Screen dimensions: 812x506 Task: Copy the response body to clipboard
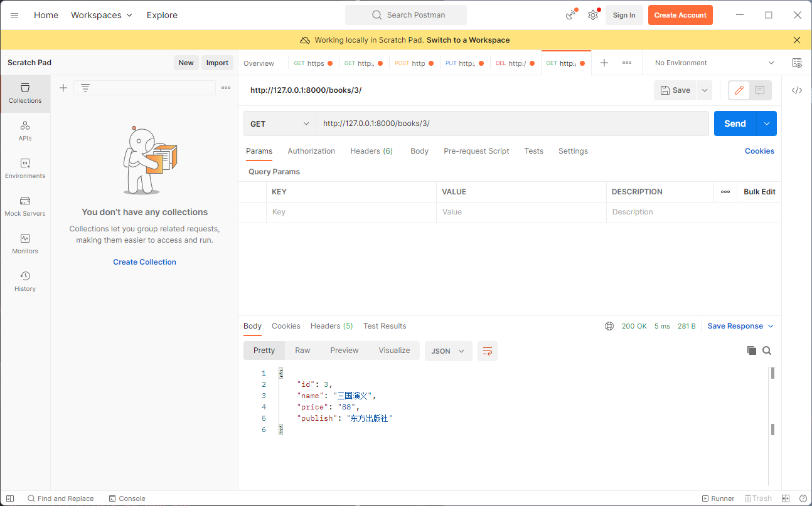click(x=752, y=351)
